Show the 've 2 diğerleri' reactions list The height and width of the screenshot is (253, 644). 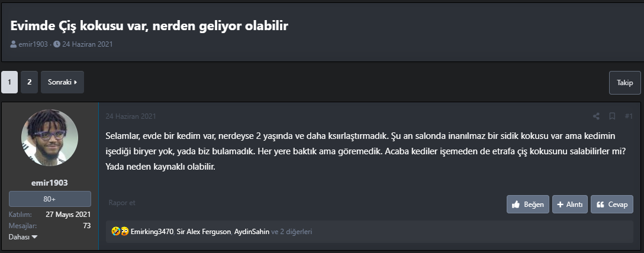pos(291,232)
